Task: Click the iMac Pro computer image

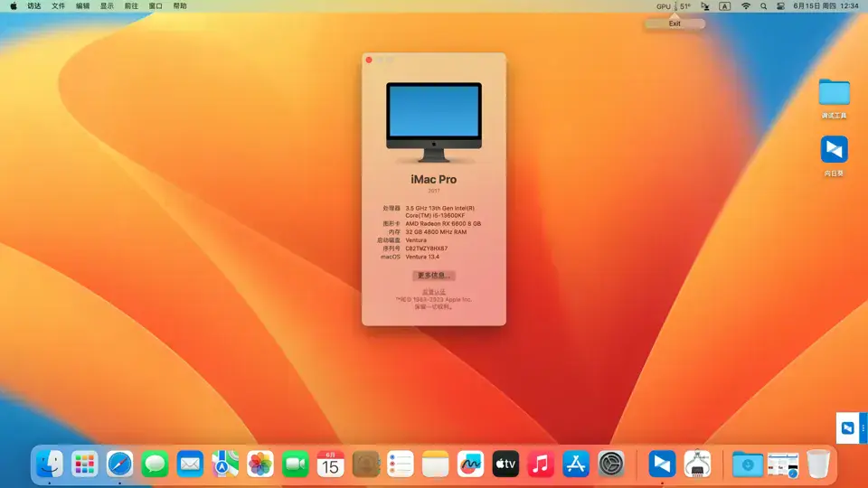Action: point(433,122)
